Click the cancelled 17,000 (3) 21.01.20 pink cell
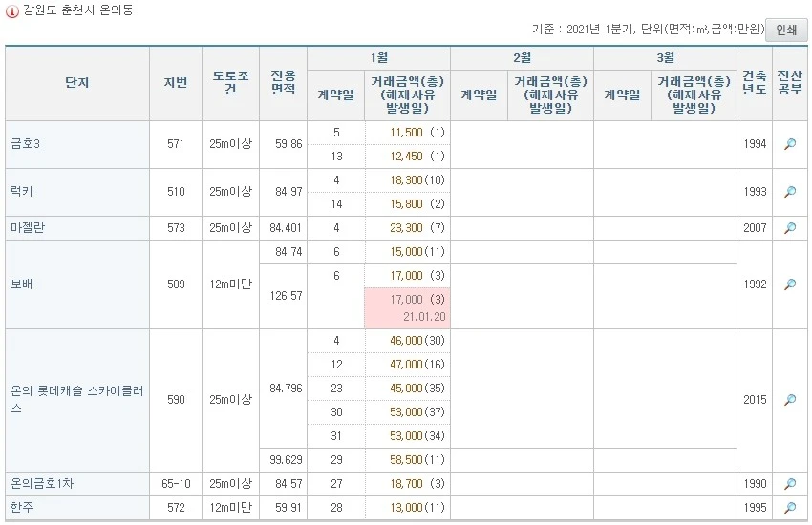 click(x=408, y=308)
